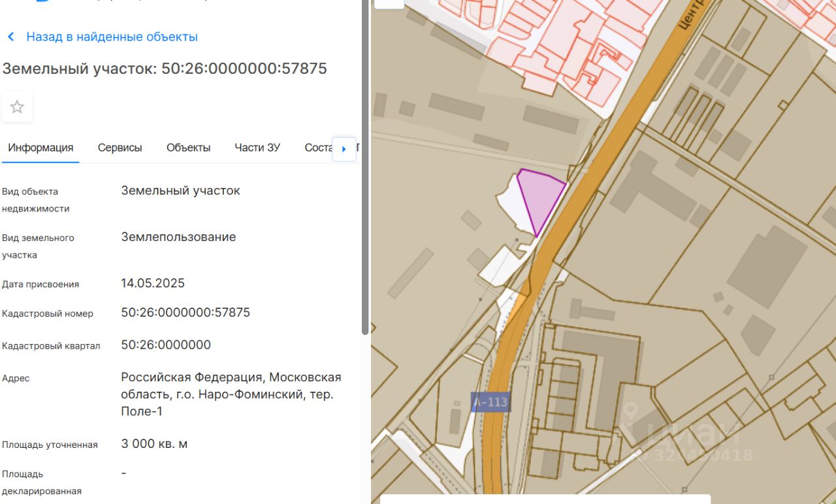Open the partially hidden Состав tab
This screenshot has height=504, width=836.
click(319, 148)
